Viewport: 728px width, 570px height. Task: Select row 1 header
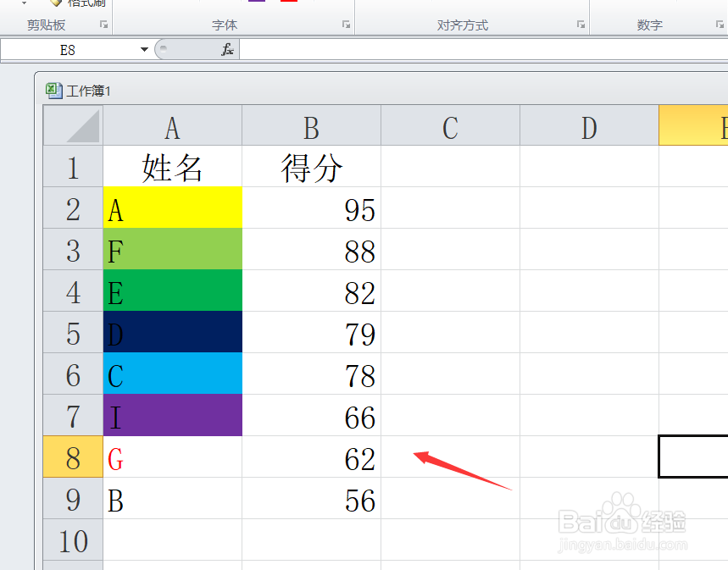73,166
